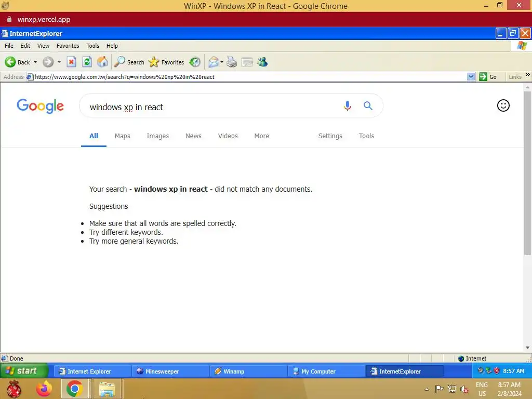Click the blue Google search magnifier icon
The image size is (532, 399).
tap(368, 106)
